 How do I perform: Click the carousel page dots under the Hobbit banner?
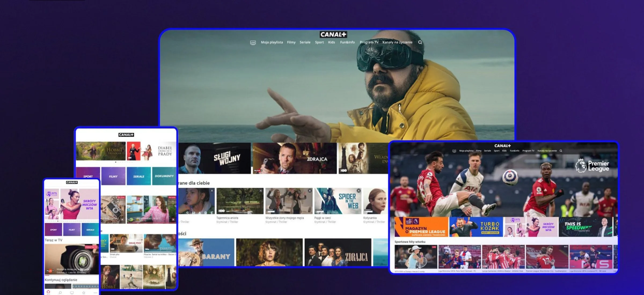[124, 162]
